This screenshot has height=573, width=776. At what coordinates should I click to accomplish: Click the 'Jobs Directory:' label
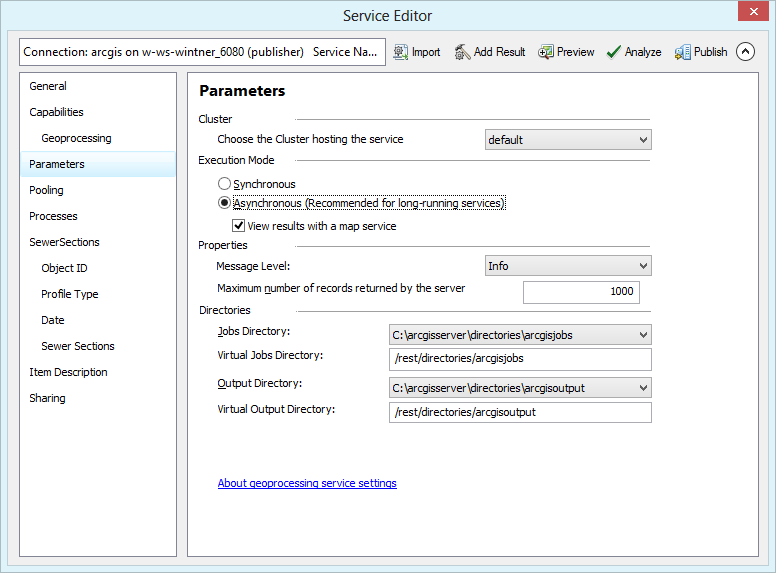tap(254, 332)
